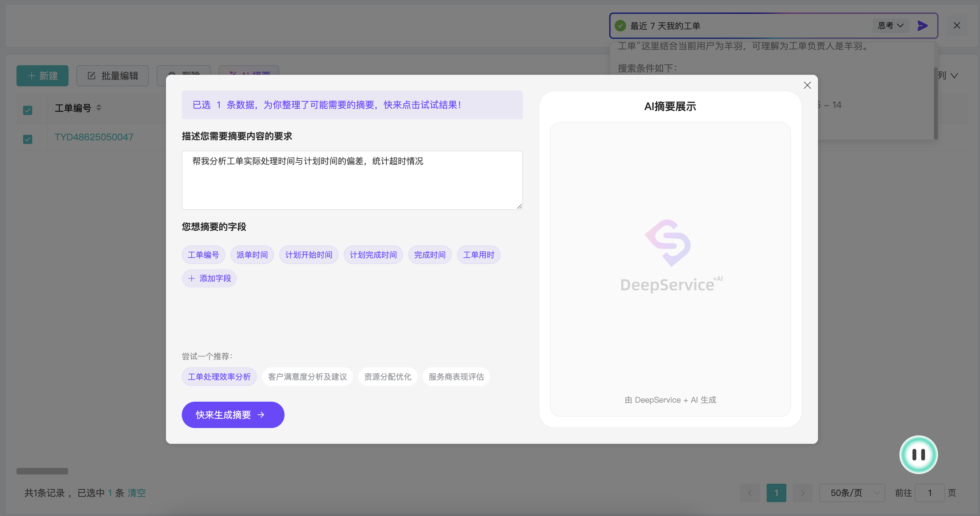
Task: Click the send arrow in AI search
Action: click(923, 25)
